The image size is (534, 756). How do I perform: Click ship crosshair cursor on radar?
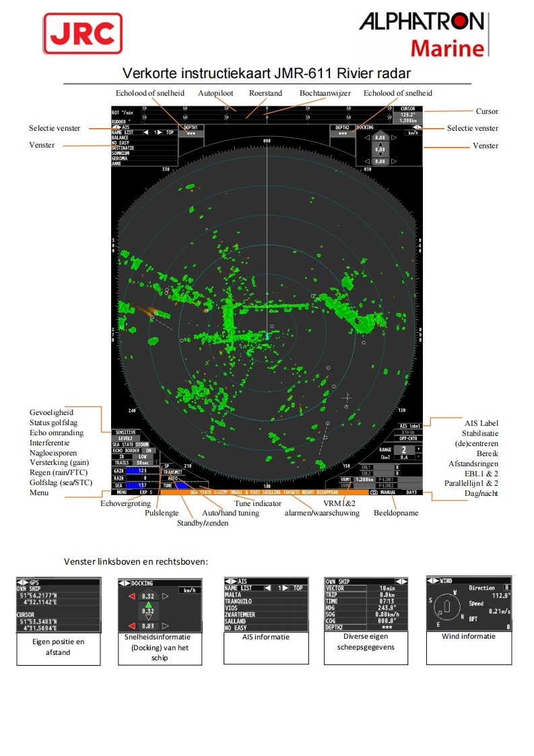pyautogui.click(x=347, y=398)
